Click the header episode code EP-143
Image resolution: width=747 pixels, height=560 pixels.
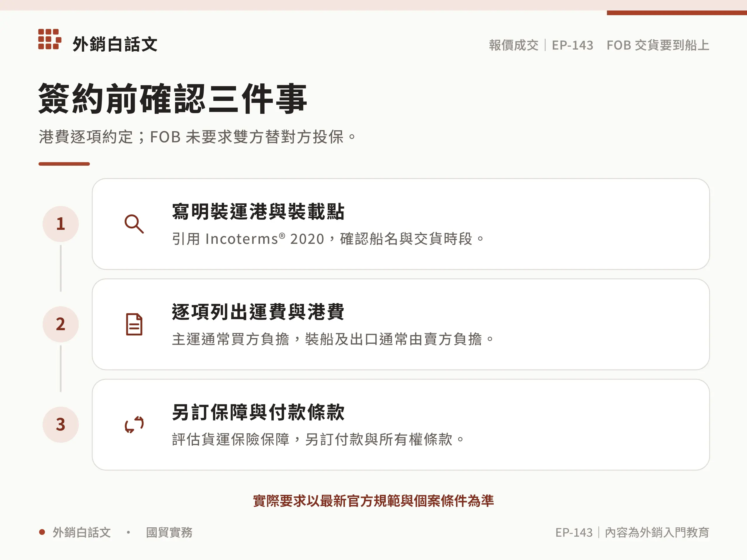(573, 45)
